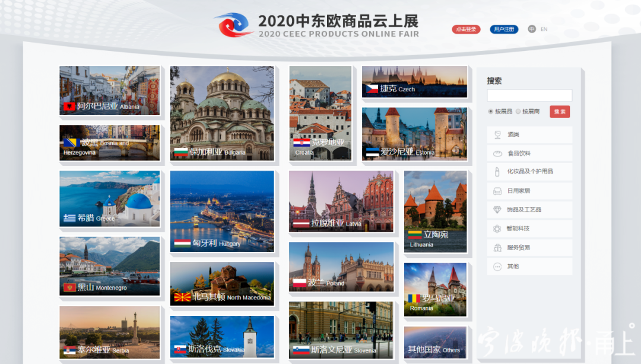This screenshot has height=364, width=641.
Task: Click the red and blue fair logo
Action: [234, 25]
